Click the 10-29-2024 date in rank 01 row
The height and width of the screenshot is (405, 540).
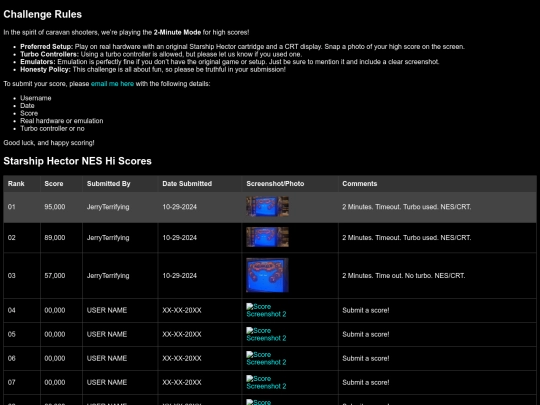click(x=179, y=207)
